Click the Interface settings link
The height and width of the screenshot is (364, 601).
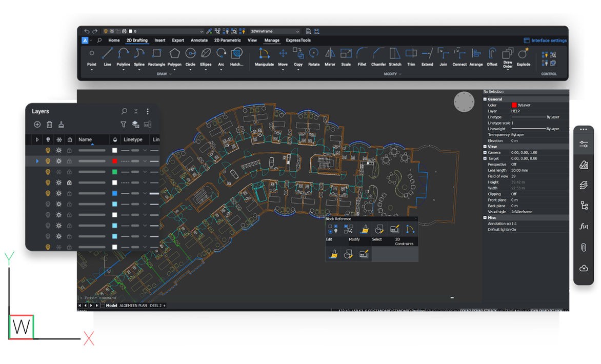(x=545, y=40)
